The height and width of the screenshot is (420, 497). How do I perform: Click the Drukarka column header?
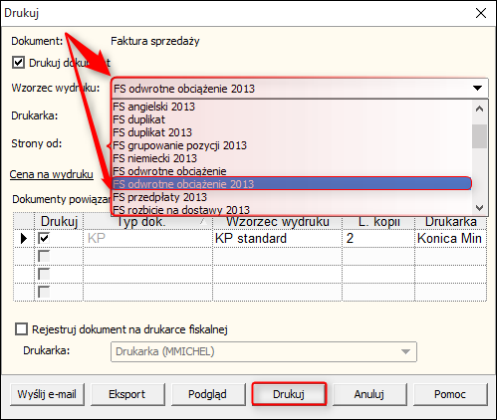(451, 221)
